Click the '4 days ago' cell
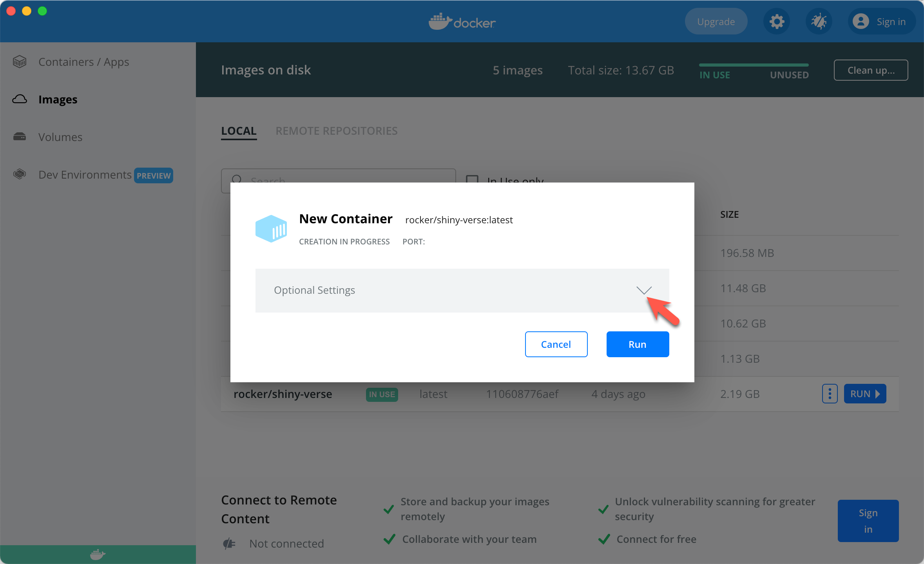 coord(618,394)
